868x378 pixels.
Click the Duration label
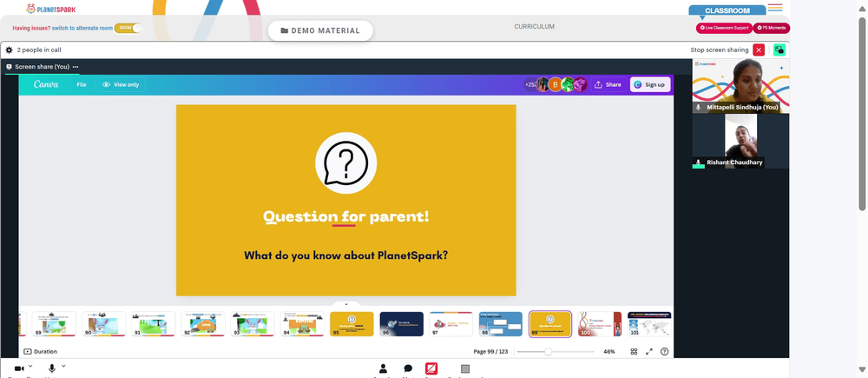click(45, 351)
